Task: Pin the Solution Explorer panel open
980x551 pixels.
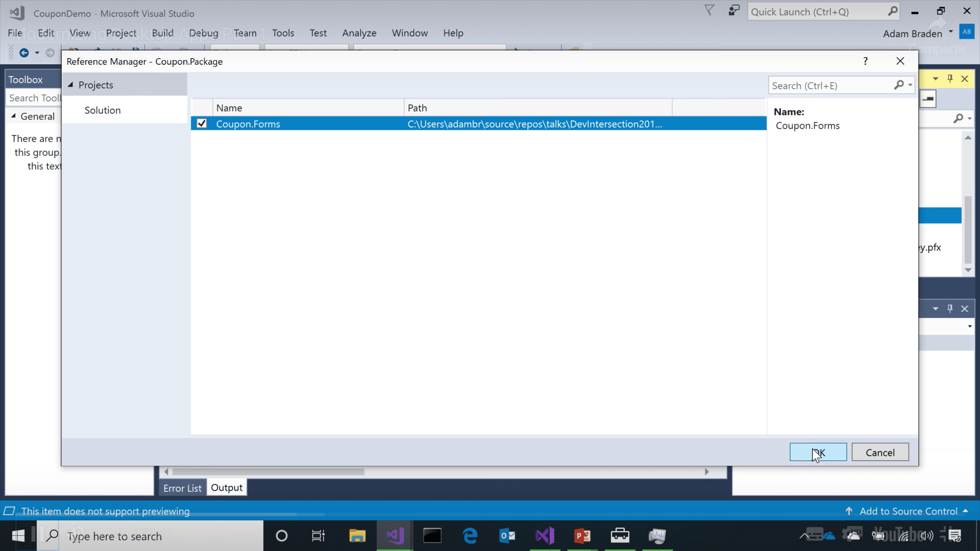Action: [x=950, y=79]
